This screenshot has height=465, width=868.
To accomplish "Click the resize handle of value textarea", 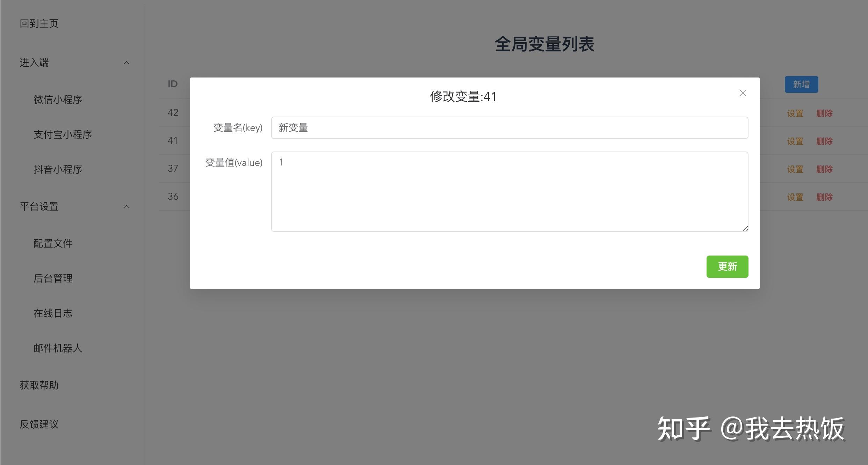I will click(x=745, y=228).
